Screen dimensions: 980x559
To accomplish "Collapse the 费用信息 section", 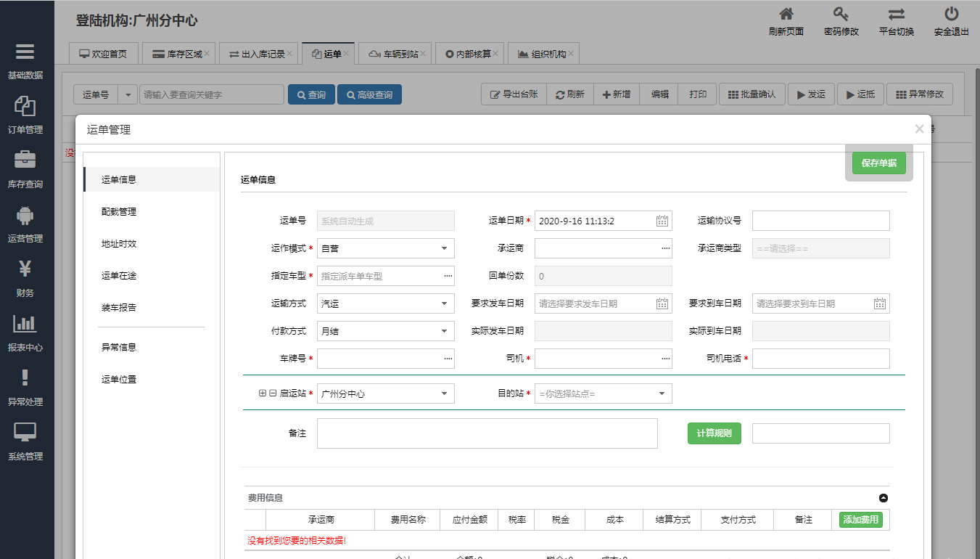I will pyautogui.click(x=883, y=498).
